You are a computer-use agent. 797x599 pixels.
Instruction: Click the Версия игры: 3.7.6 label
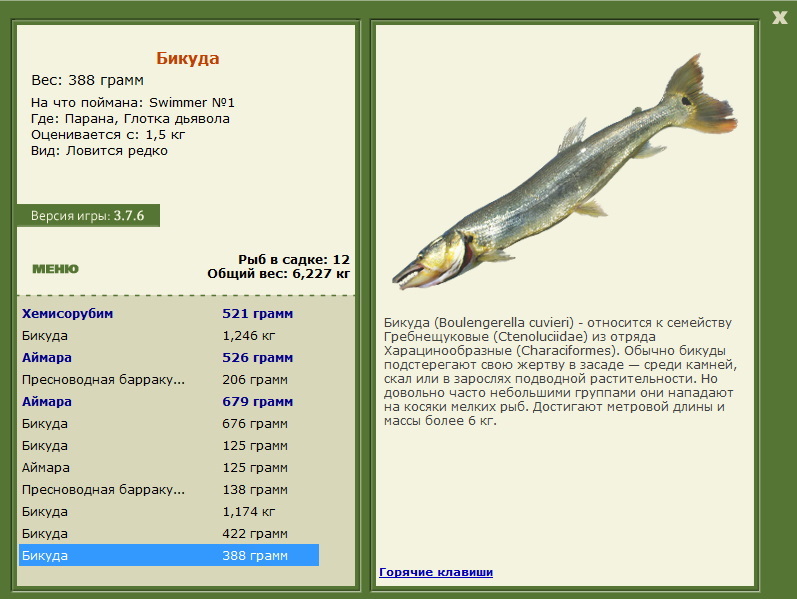(x=88, y=216)
